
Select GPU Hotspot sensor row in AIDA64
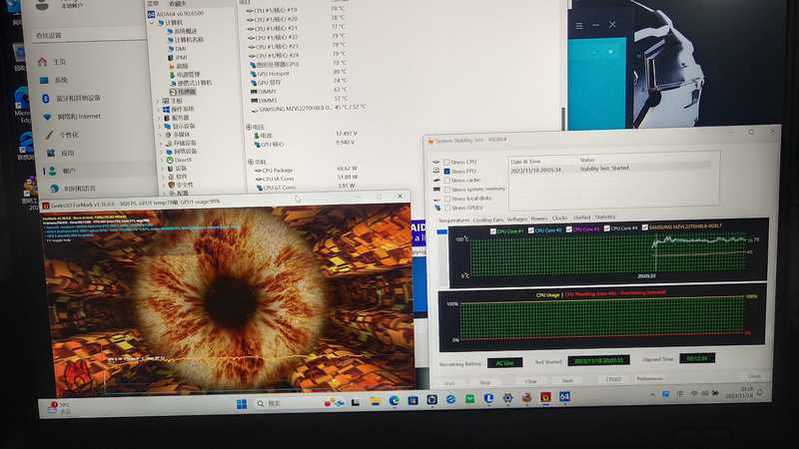298,73
